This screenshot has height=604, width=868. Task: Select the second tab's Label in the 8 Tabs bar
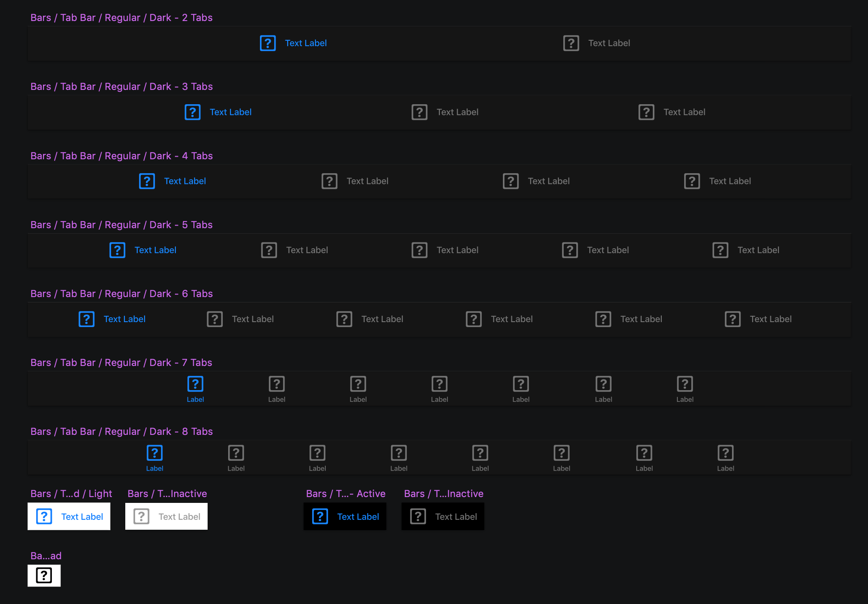[236, 468]
